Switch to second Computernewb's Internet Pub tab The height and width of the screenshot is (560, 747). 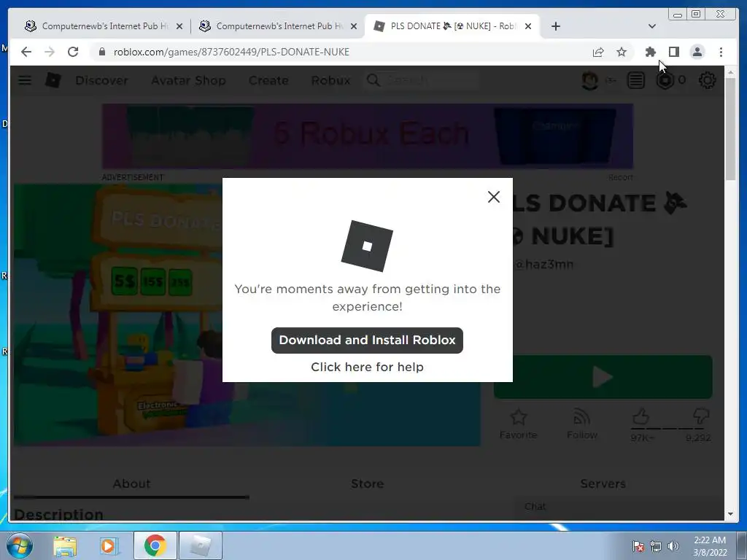click(x=276, y=26)
